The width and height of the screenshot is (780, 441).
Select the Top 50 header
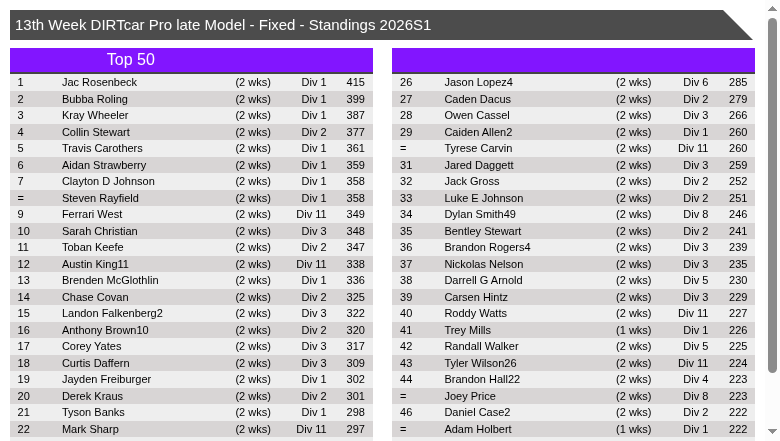(131, 60)
